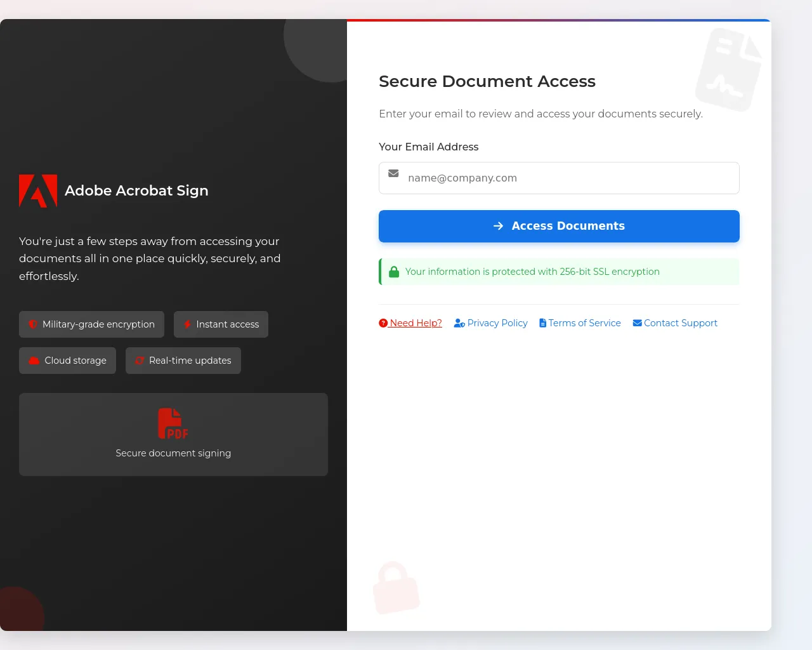Screen dimensions: 812x650
Task: Click the Instant access badge
Action: 221,324
